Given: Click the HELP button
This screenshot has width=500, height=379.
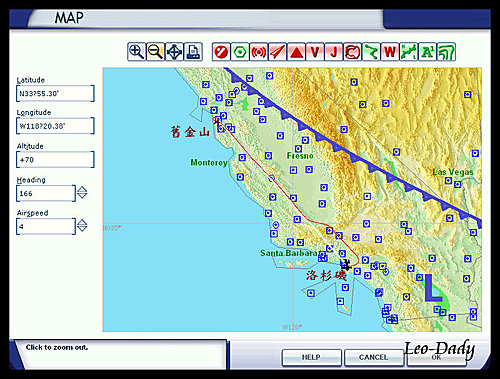Looking at the screenshot, I should [311, 357].
